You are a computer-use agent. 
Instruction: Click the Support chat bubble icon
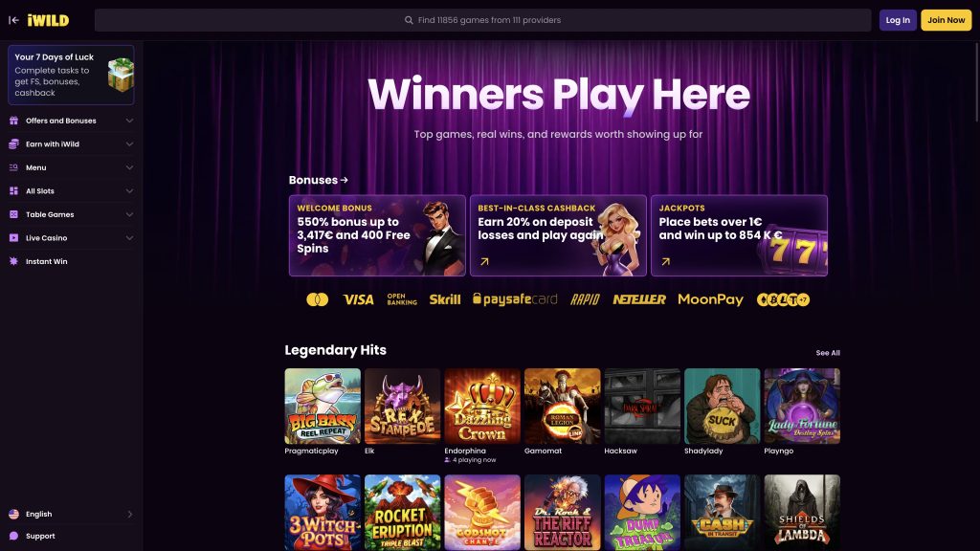pos(13,536)
